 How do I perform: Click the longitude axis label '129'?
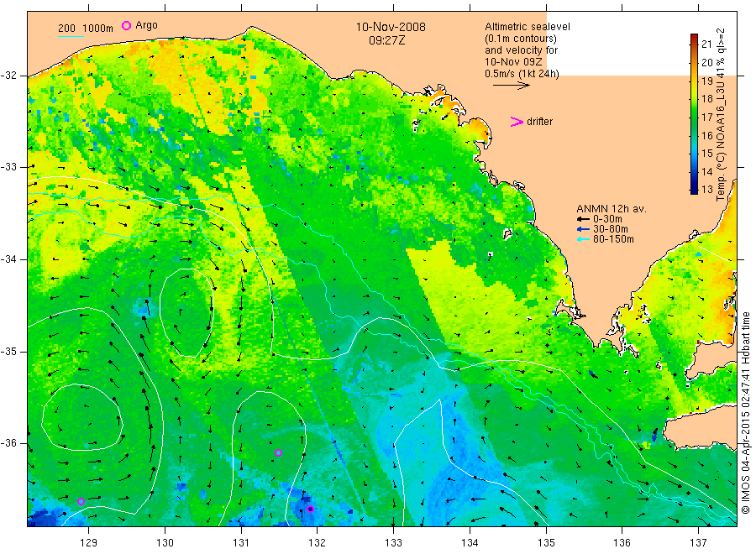coord(89,543)
